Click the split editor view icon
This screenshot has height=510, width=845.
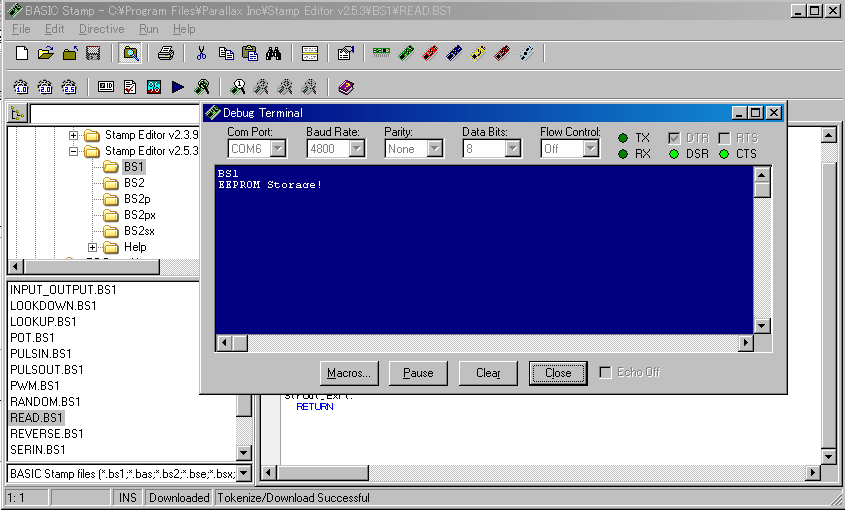310,53
